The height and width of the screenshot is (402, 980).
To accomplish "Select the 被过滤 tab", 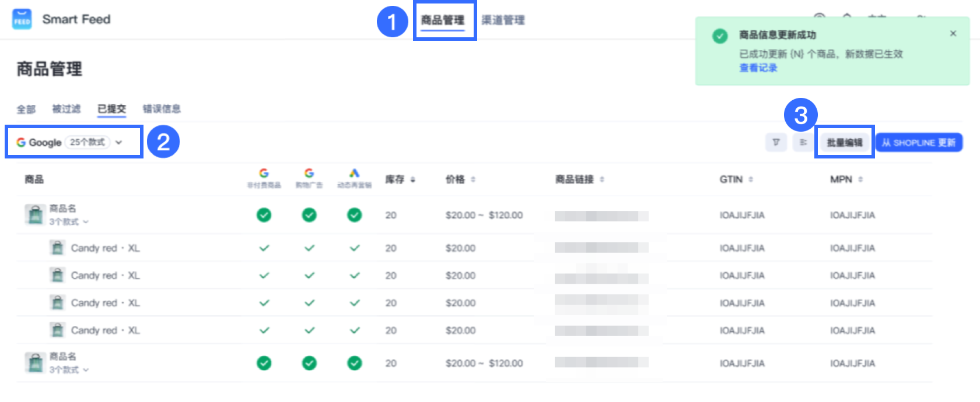I will click(x=66, y=109).
